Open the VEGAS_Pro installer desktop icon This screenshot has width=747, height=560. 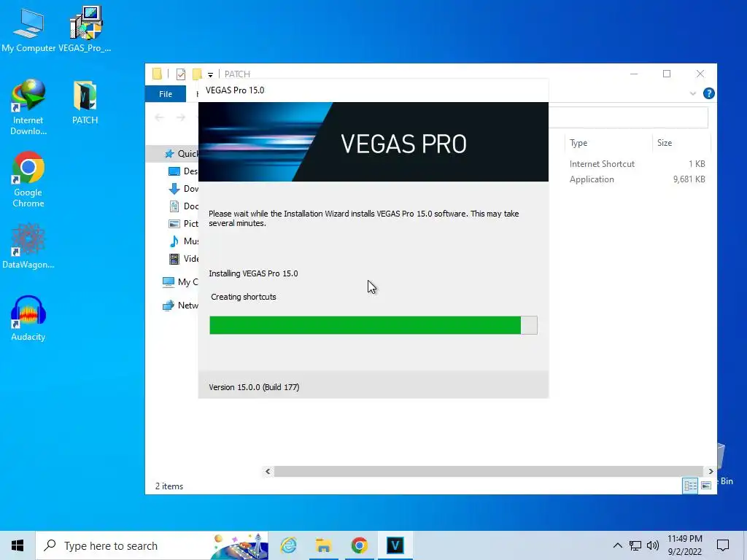point(85,29)
